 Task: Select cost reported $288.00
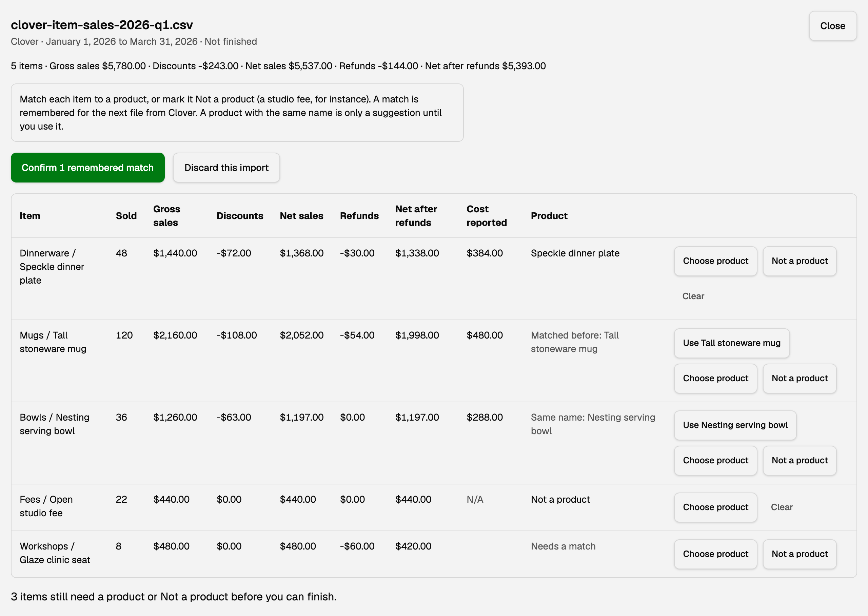click(485, 418)
